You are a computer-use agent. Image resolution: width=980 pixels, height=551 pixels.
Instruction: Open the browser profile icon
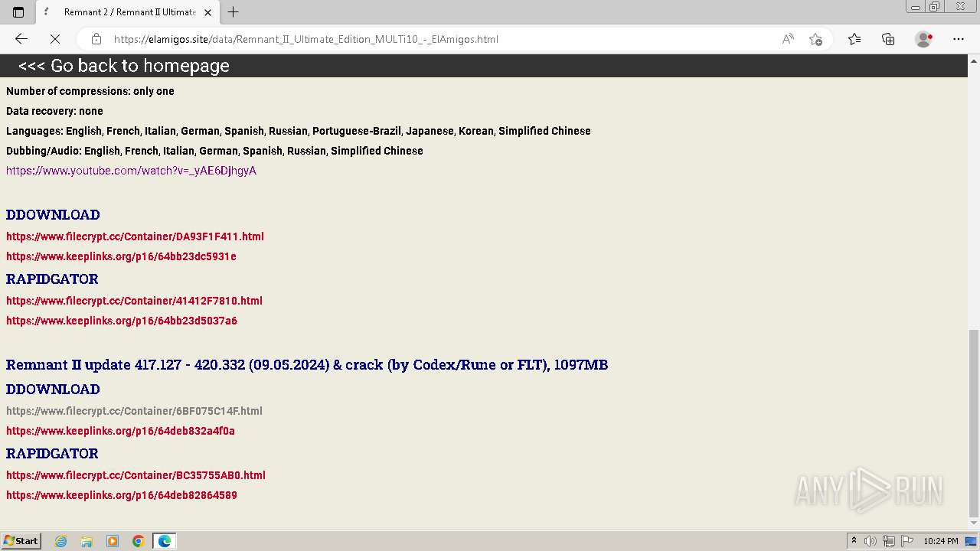[x=924, y=39]
